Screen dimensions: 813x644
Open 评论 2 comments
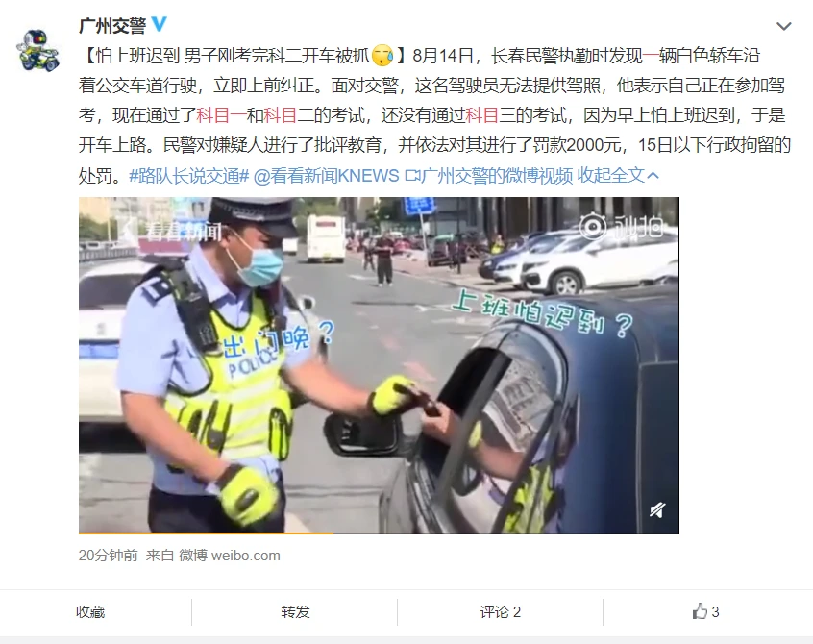pyautogui.click(x=501, y=612)
